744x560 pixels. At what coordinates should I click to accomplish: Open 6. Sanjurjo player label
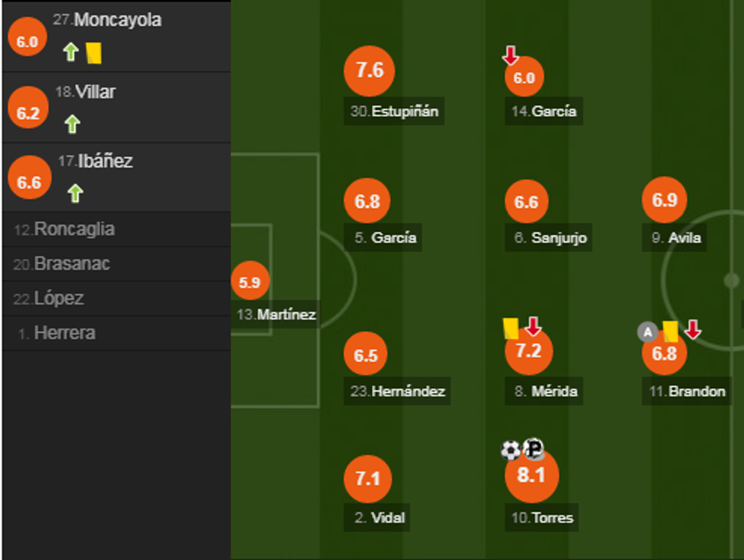point(550,238)
